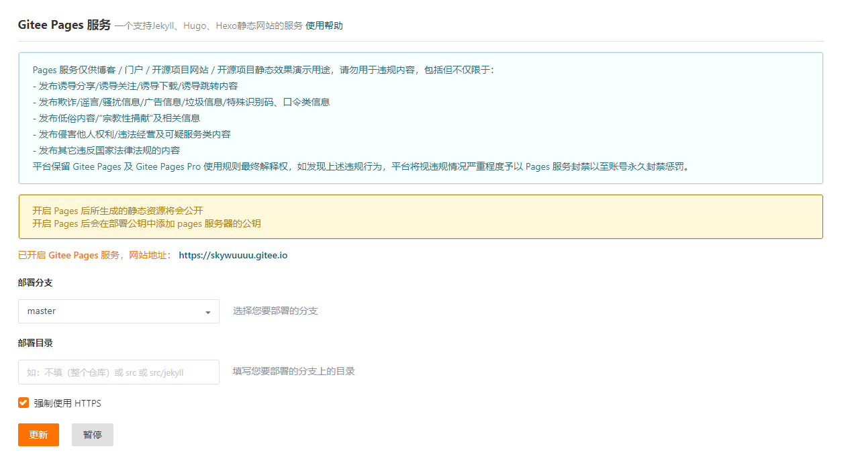Click the line 开启 Pages 后所生成的静态资源将会公开
868x465 pixels.
117,211
